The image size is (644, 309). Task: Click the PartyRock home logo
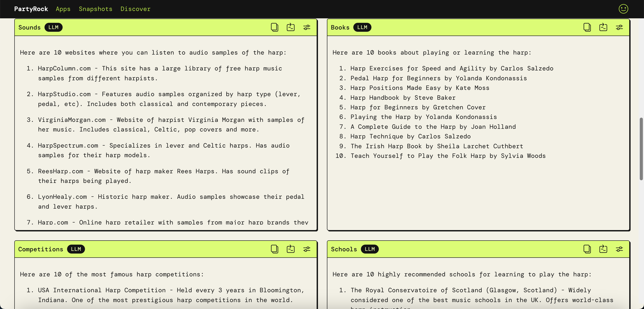[x=31, y=9]
